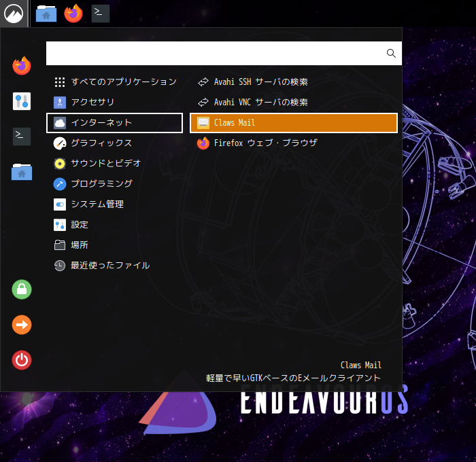Select 場所 category
Image resolution: width=476 pixels, height=462 pixels.
[114, 245]
